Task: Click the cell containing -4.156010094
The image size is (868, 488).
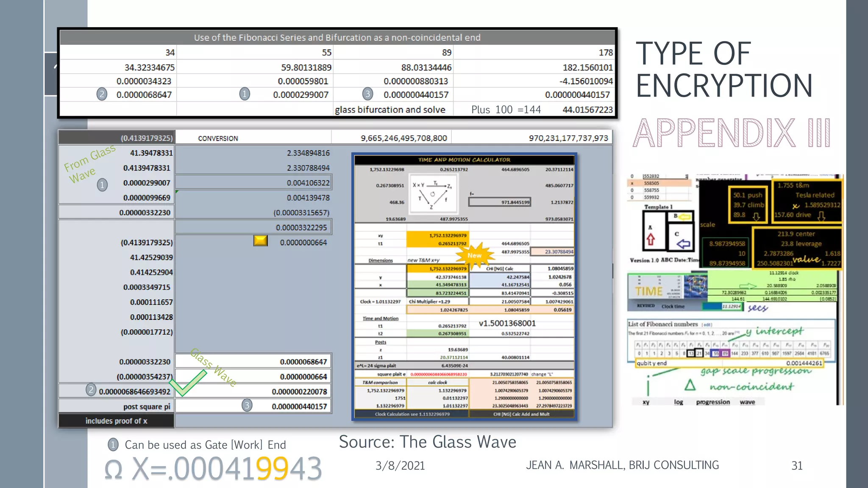Action: point(534,81)
